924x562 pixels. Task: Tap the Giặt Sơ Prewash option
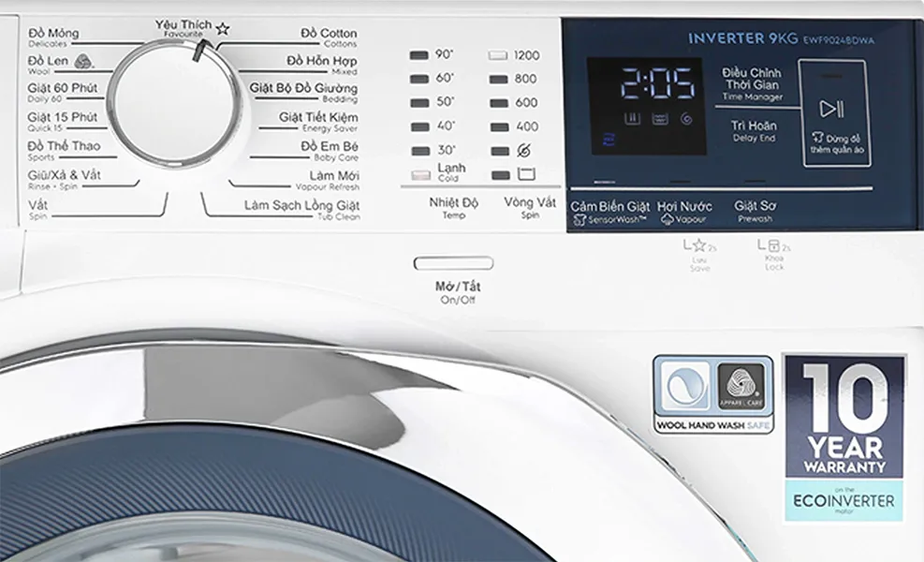[755, 211]
